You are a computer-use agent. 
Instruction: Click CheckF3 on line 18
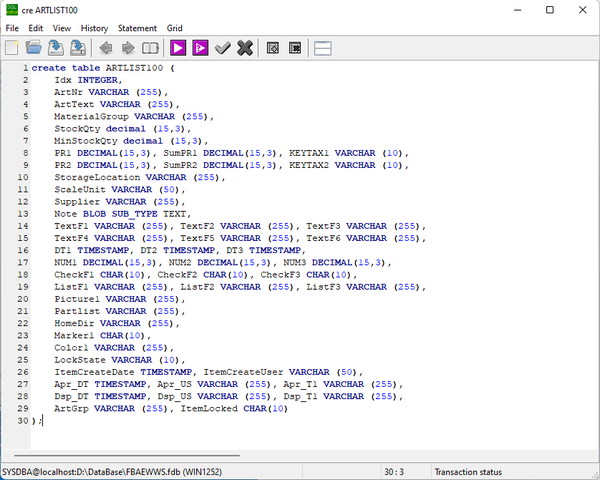tap(280, 275)
